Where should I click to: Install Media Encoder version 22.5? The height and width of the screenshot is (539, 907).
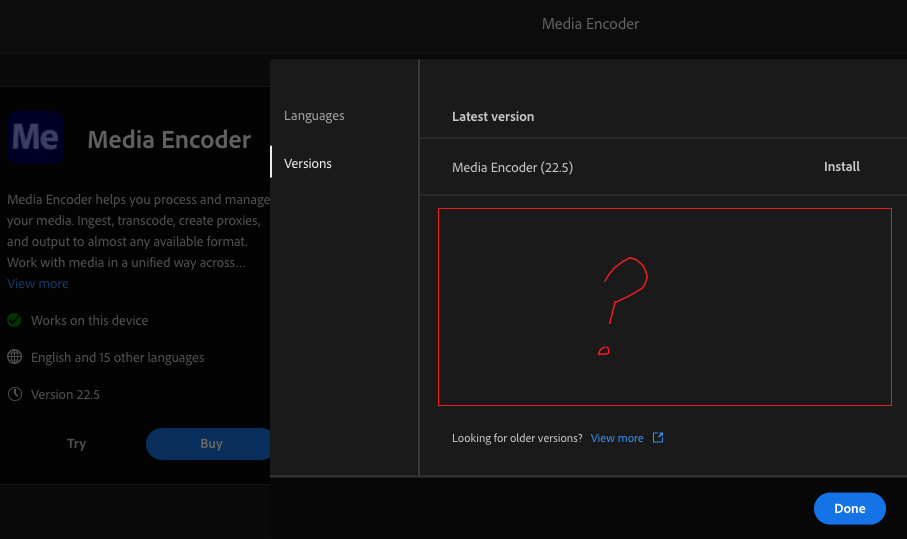point(841,167)
